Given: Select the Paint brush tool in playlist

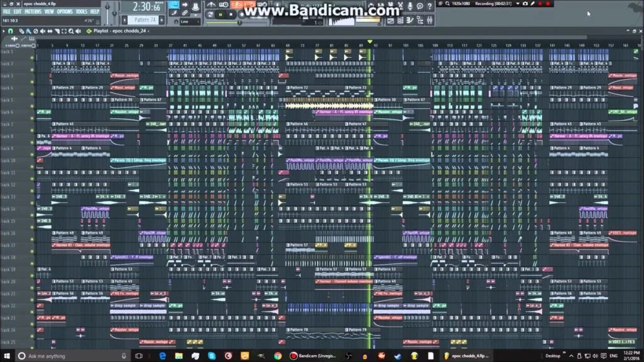Looking at the screenshot, I should 28,31.
